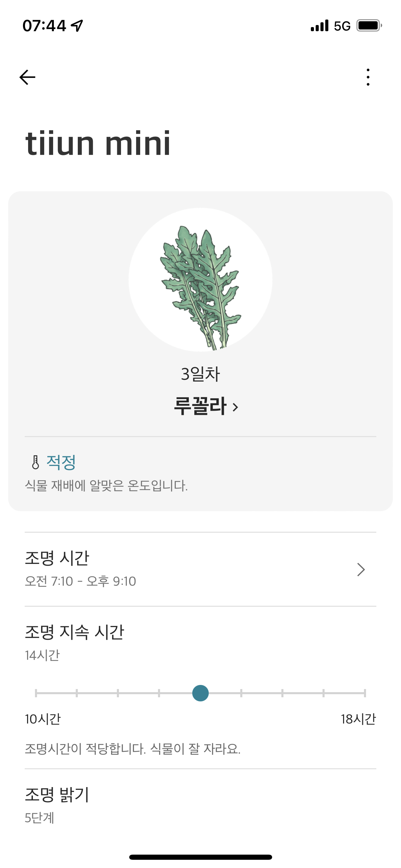The image size is (401, 868).
Task: Set lighting duration slider to 10시간 minimum tick
Action: coord(36,693)
